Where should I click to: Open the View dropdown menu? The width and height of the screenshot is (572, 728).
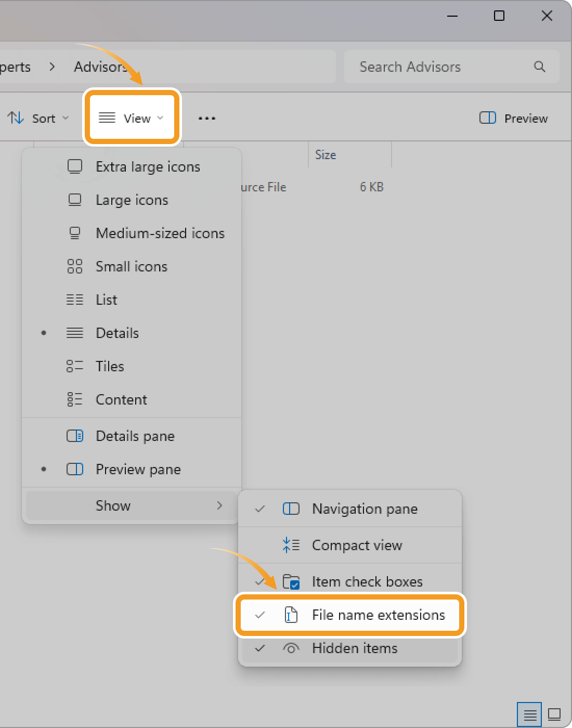click(132, 118)
